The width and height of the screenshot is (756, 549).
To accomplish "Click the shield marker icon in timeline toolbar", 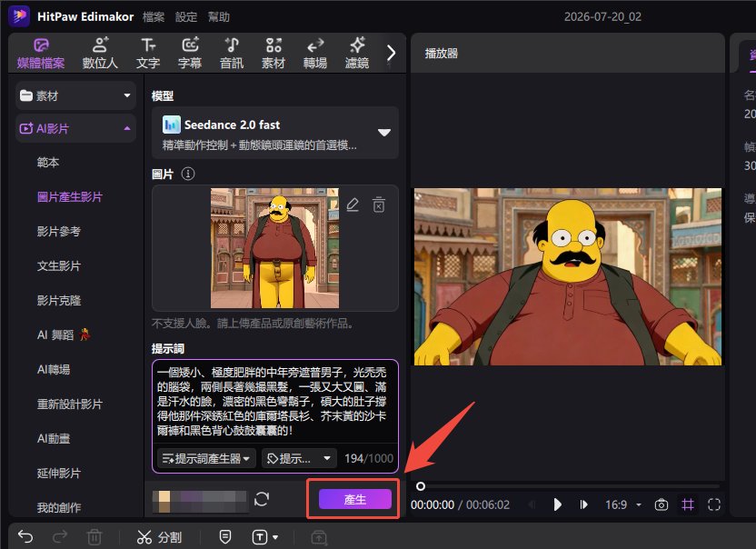I will (x=225, y=536).
